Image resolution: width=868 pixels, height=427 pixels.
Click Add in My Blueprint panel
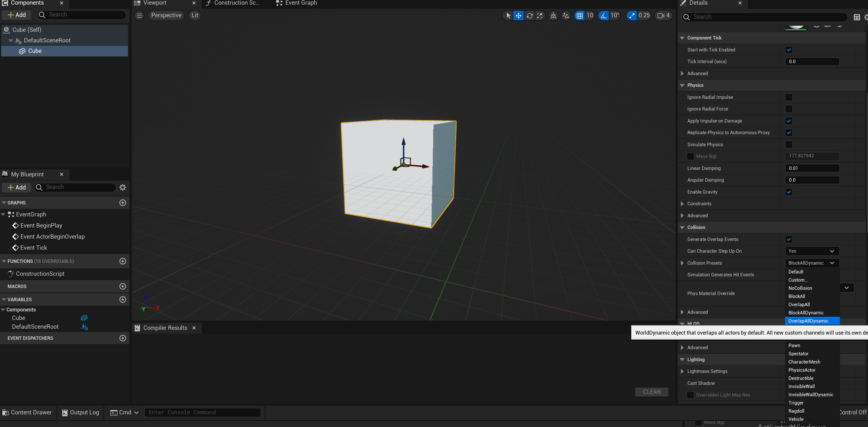click(x=17, y=187)
